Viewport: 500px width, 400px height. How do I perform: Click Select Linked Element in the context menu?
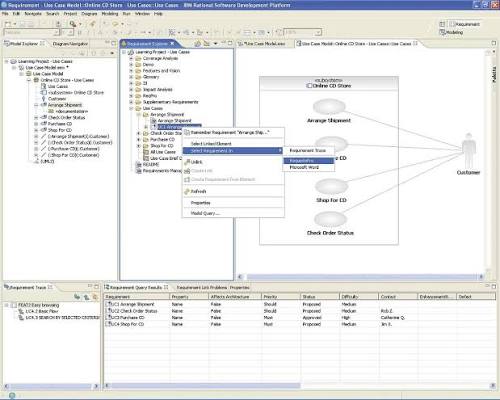click(233, 144)
